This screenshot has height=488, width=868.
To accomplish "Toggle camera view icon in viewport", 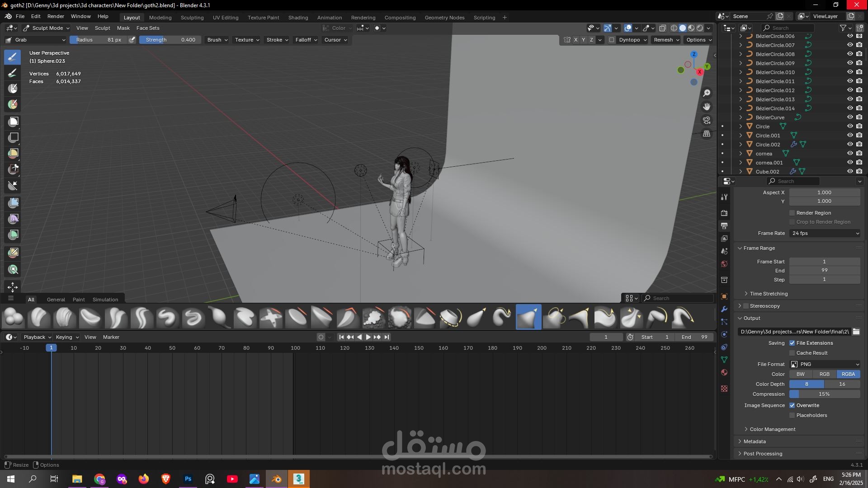I will [707, 120].
